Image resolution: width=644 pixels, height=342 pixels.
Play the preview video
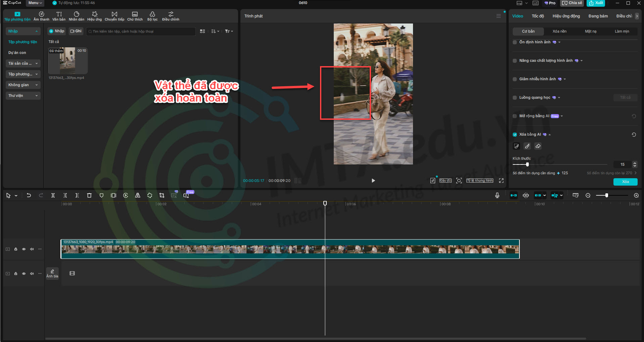[x=373, y=181]
